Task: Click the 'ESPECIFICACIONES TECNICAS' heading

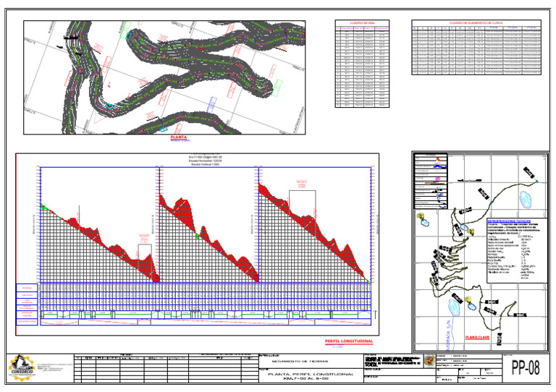Action: pos(508,221)
